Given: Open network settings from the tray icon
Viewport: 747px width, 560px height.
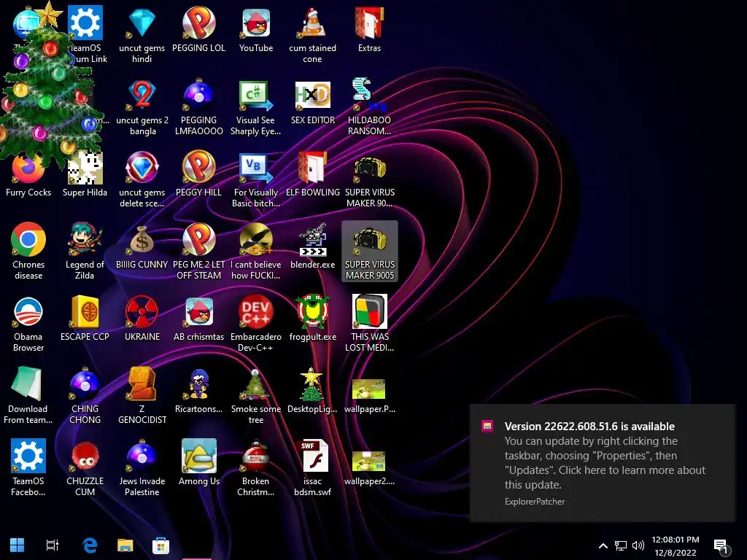Looking at the screenshot, I should pyautogui.click(x=620, y=545).
